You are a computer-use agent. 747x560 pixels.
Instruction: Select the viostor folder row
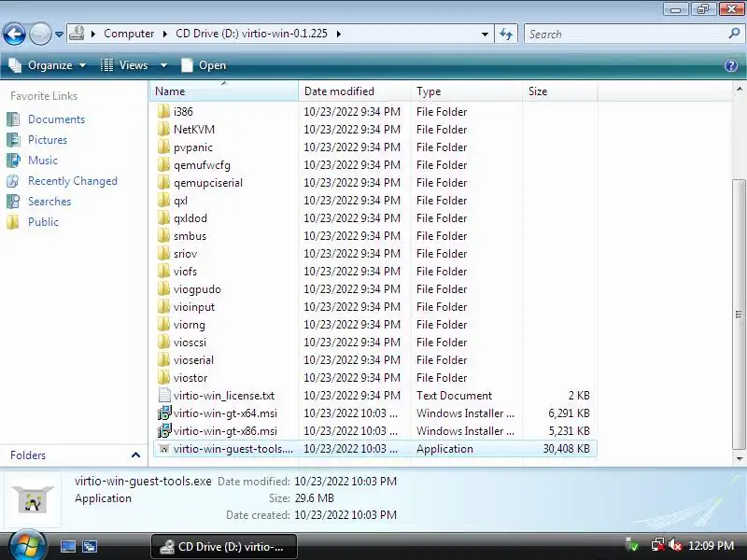(x=375, y=378)
